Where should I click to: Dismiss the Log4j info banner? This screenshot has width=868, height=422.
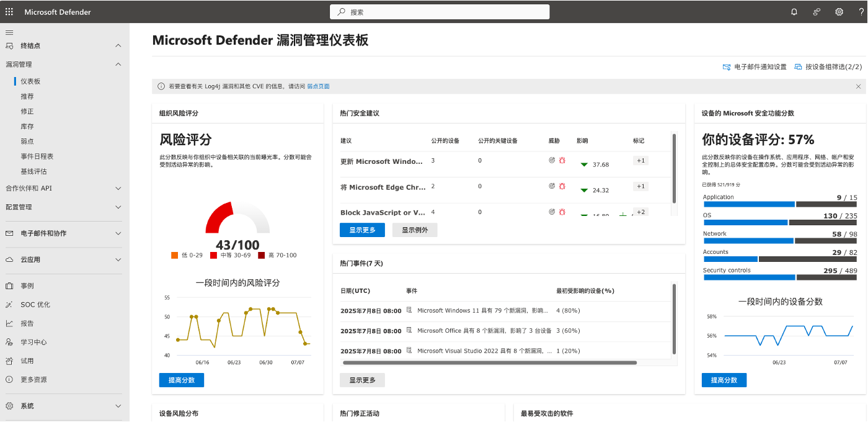point(859,86)
